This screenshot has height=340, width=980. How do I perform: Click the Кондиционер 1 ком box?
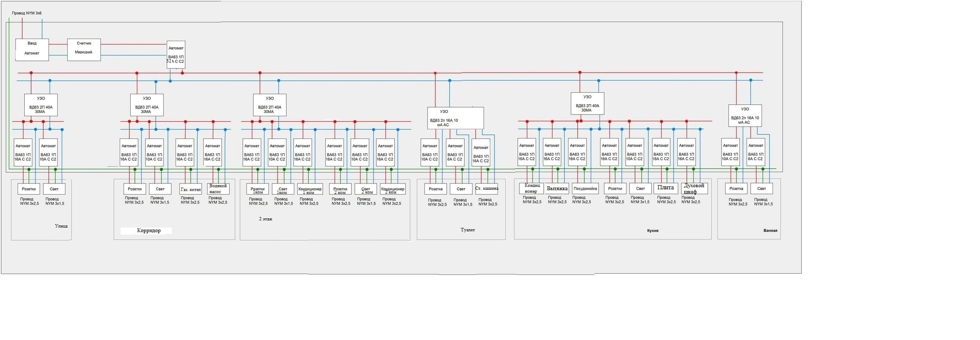(x=309, y=189)
